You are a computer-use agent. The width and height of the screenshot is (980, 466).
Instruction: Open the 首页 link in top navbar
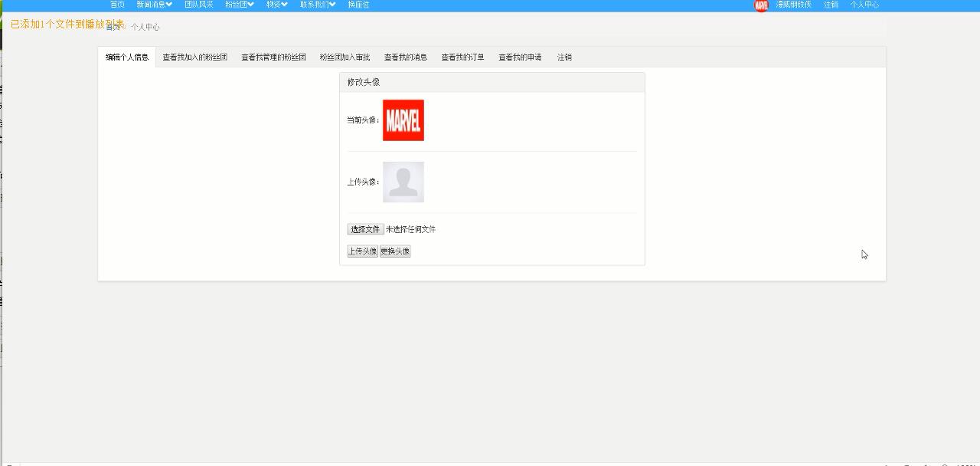tap(117, 5)
